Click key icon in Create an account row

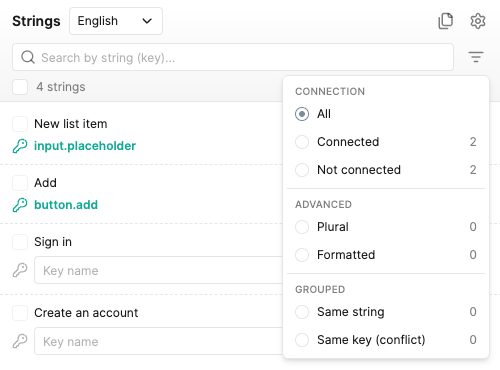(x=20, y=341)
